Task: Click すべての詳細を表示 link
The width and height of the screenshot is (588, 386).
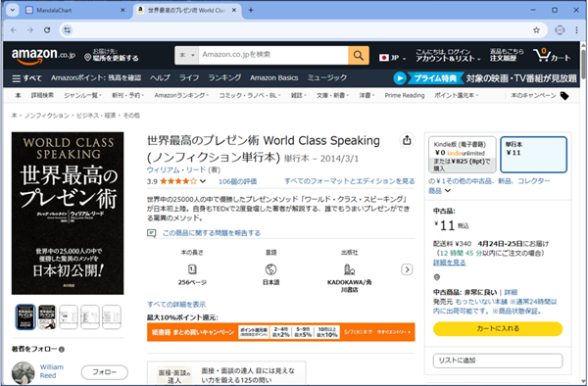Action: [x=176, y=305]
